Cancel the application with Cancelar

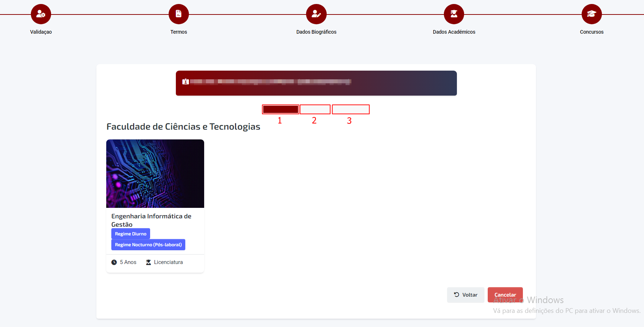click(x=505, y=295)
